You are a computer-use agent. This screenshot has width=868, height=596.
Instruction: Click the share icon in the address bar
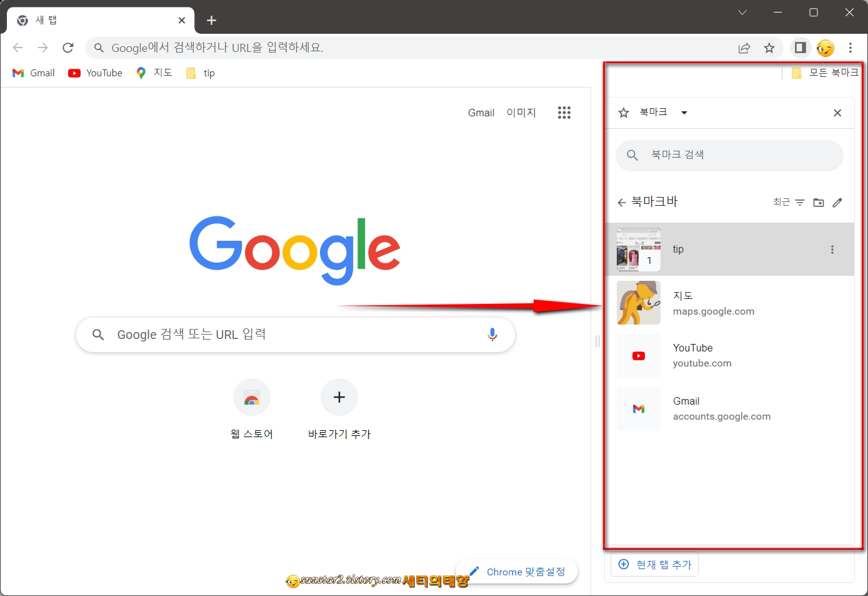pos(744,48)
